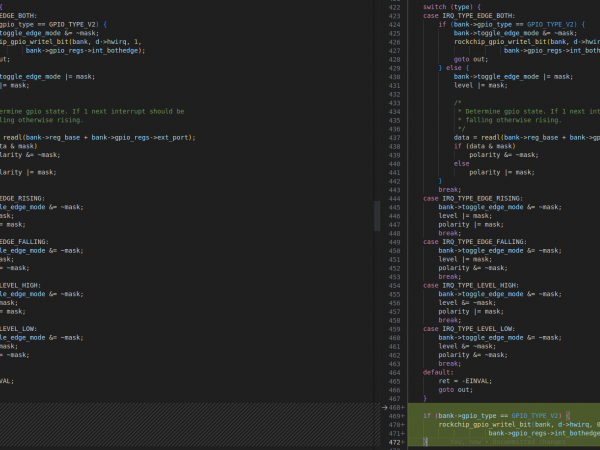This screenshot has height=450, width=600.
Task: Click the hatched empty region in the left pane
Action: click(x=185, y=425)
